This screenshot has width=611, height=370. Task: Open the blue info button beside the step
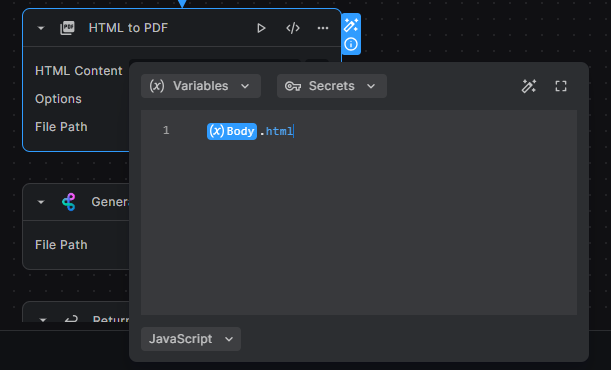[351, 44]
